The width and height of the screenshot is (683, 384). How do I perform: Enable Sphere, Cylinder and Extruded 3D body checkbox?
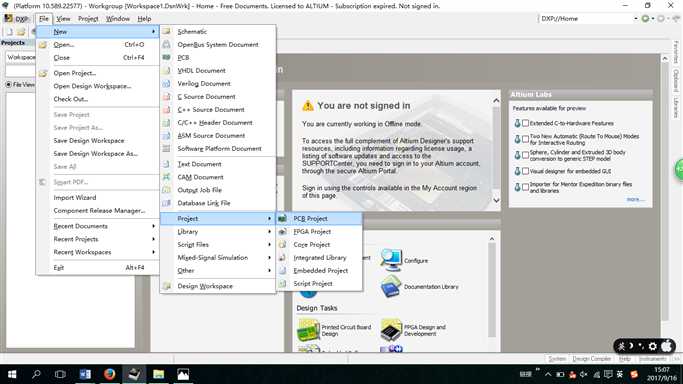[526, 155]
